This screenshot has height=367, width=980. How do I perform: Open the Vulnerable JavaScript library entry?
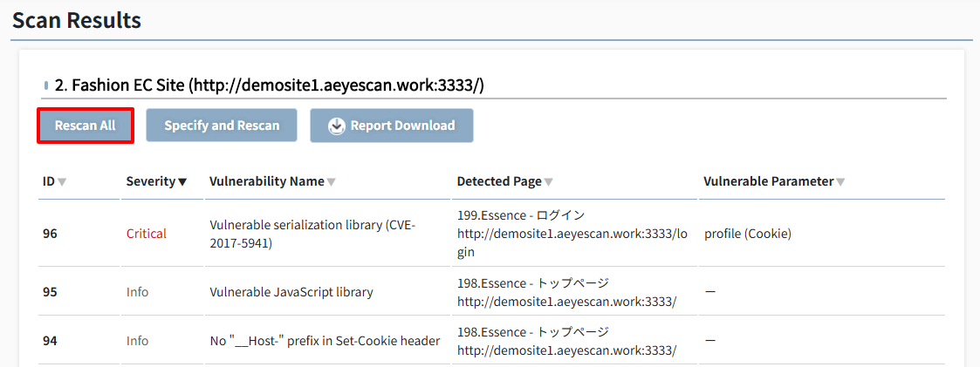291,291
